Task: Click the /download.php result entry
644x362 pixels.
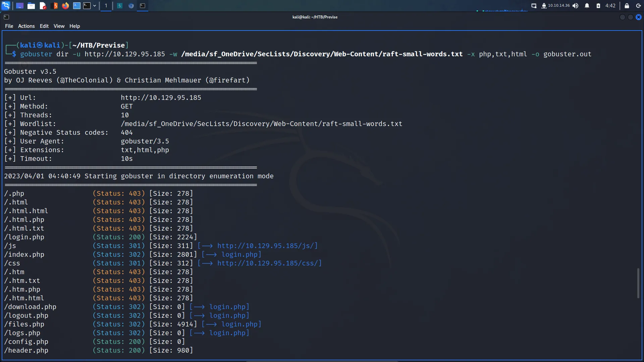Action: tap(30, 307)
